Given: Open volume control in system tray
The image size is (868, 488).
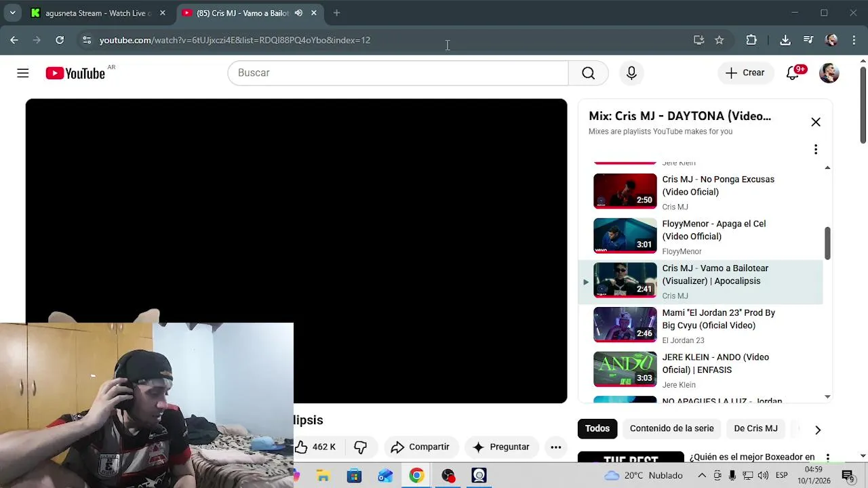Looking at the screenshot, I should coord(763,476).
